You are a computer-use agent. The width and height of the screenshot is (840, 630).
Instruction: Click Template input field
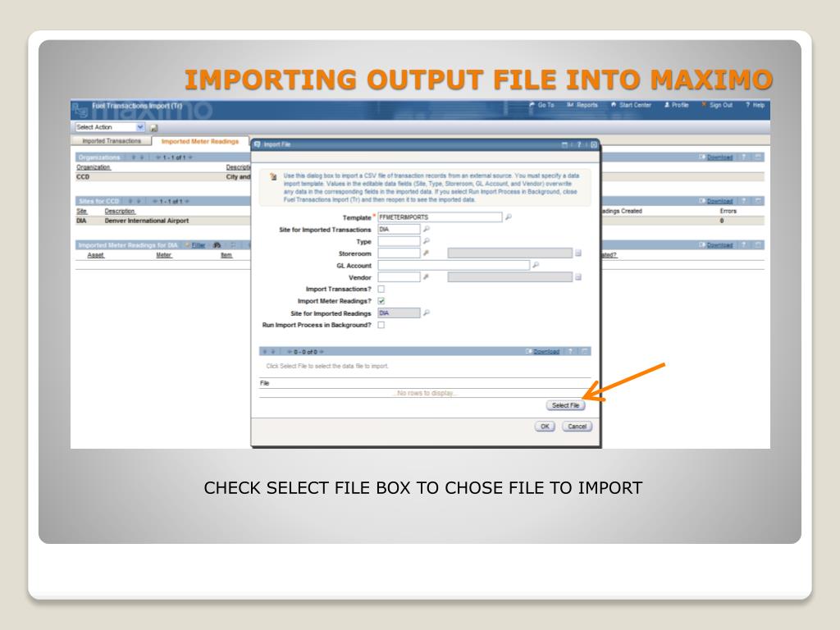click(440, 217)
